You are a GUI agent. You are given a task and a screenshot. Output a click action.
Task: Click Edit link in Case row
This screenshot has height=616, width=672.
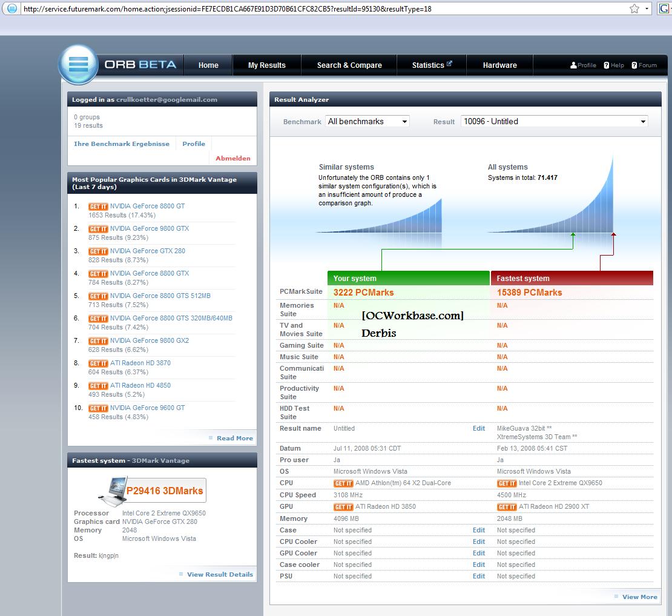pyautogui.click(x=479, y=530)
